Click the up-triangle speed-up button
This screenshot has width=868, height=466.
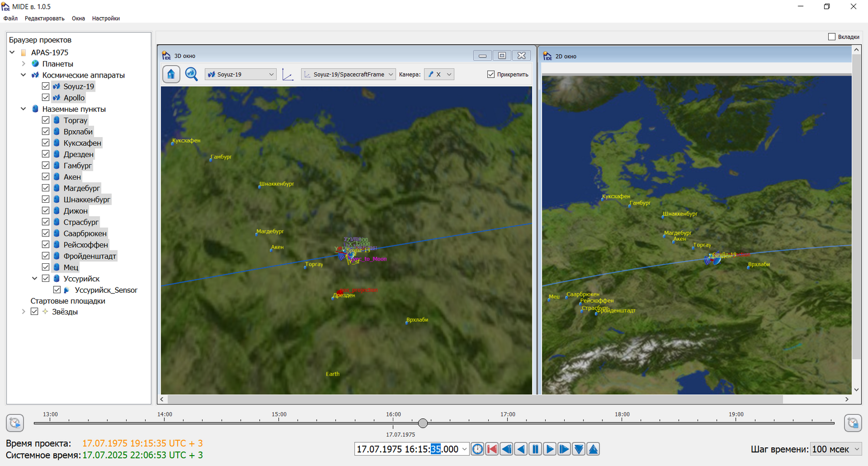[x=593, y=449]
